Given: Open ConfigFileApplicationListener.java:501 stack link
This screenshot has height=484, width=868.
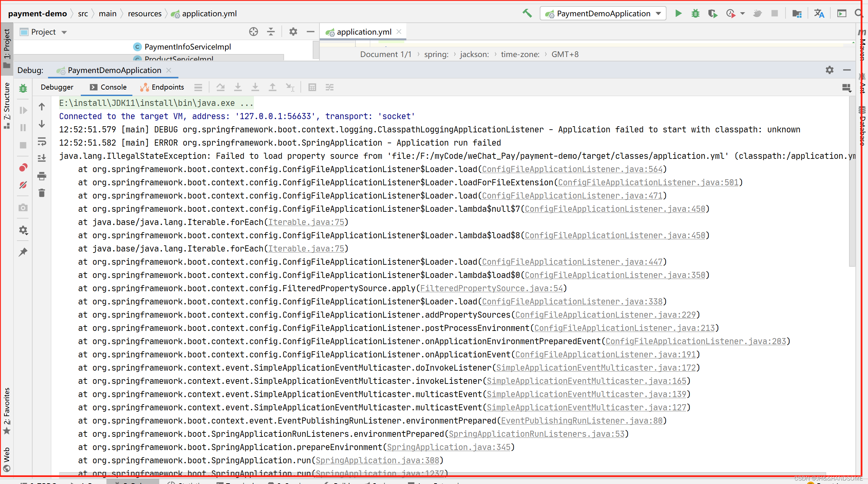Looking at the screenshot, I should point(648,182).
